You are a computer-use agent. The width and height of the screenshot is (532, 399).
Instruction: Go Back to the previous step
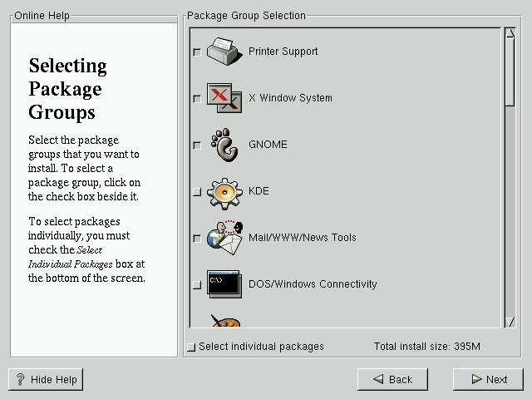(x=392, y=379)
